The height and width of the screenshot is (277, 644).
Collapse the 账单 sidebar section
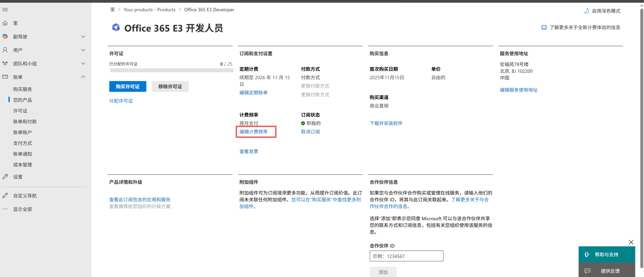83,77
